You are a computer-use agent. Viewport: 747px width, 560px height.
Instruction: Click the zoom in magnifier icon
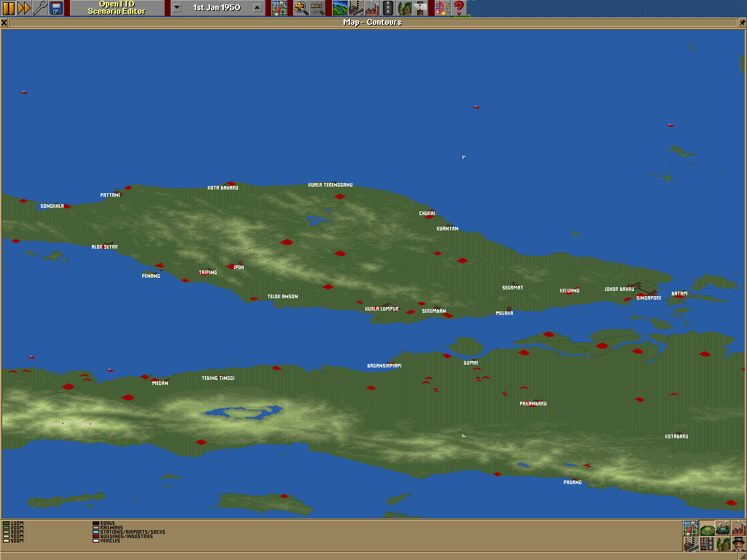[301, 7]
